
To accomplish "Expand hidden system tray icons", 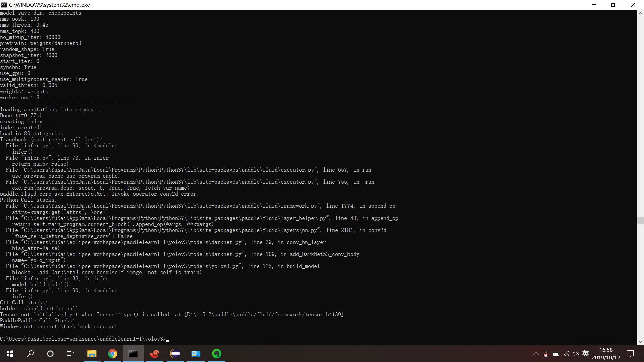I will click(536, 354).
